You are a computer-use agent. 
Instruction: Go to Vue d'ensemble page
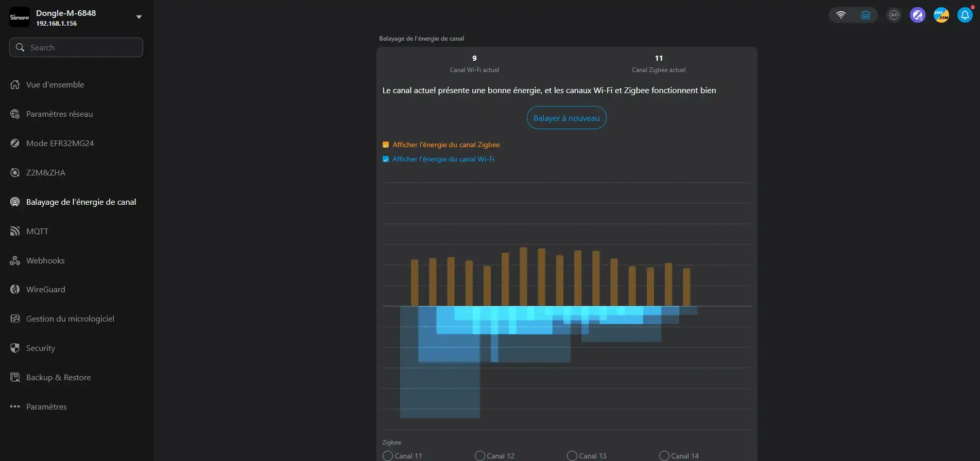(55, 84)
